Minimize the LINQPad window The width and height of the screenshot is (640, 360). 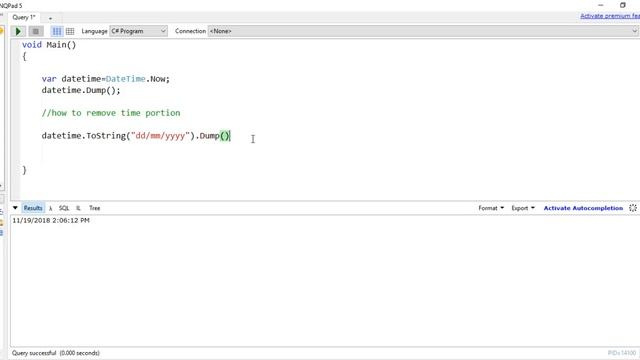[600, 5]
